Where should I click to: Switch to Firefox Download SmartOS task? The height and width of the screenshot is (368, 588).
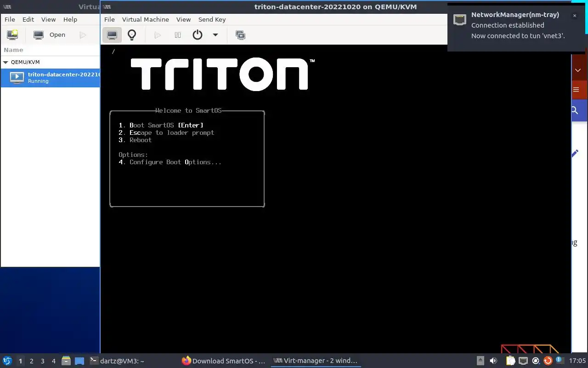click(224, 361)
